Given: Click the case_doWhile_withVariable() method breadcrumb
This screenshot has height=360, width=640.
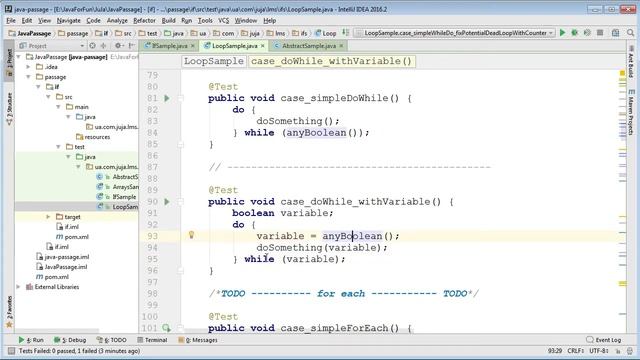Looking at the screenshot, I should (331, 61).
